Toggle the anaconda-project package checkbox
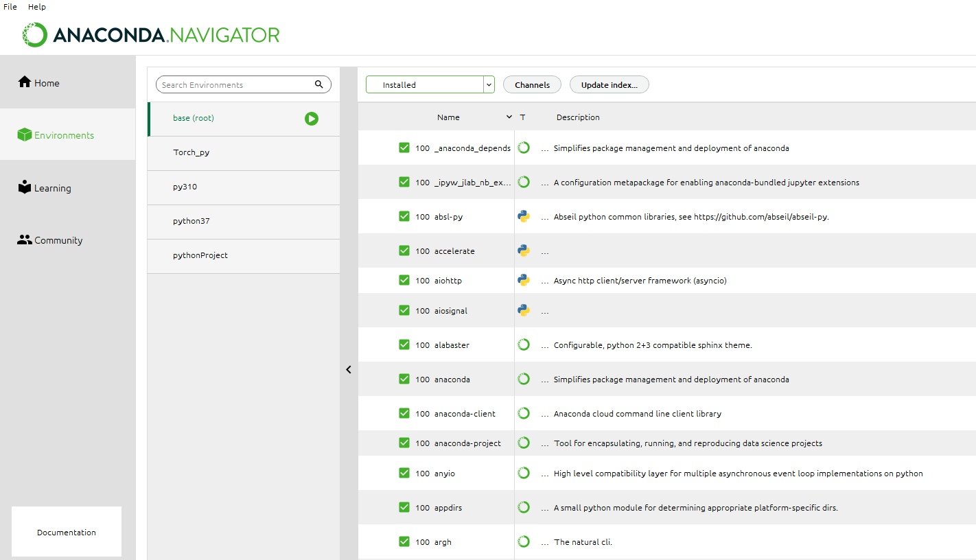The image size is (976, 560). click(404, 443)
